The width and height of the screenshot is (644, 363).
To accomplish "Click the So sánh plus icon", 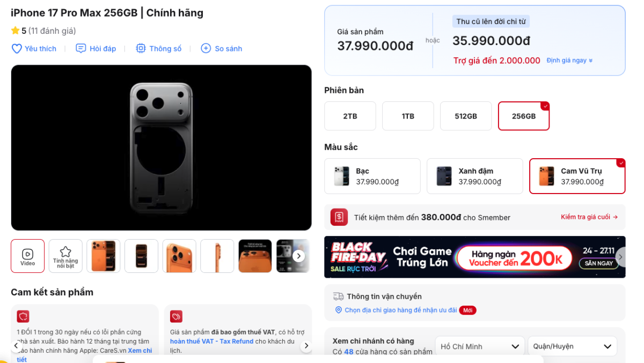I will [206, 49].
